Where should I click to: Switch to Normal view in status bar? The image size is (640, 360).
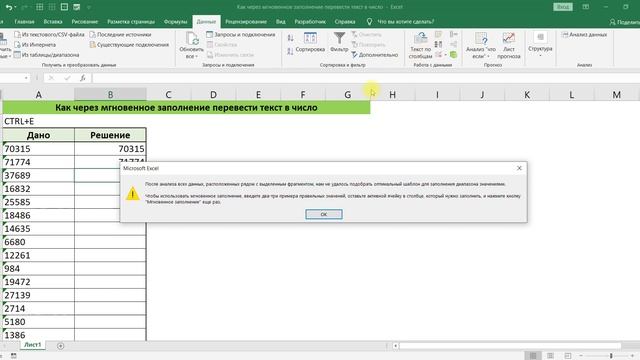533,356
